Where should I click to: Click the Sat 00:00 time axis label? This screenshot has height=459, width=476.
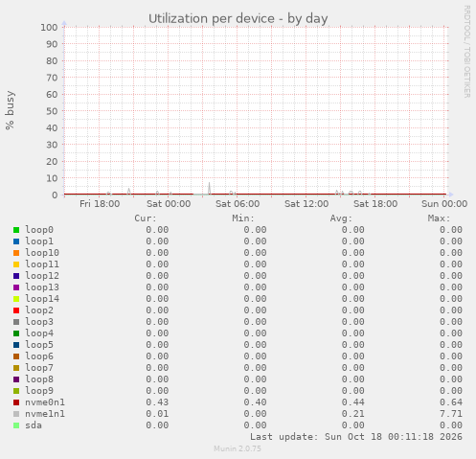(169, 204)
